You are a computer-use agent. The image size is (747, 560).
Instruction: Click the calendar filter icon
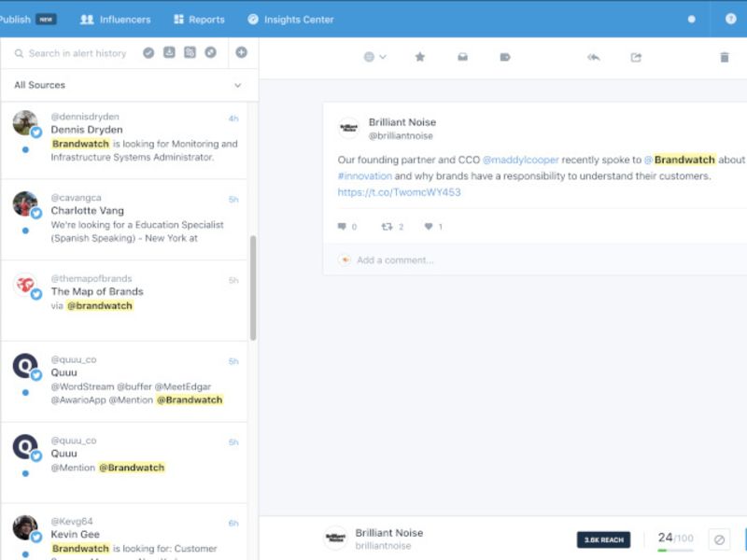[x=190, y=53]
